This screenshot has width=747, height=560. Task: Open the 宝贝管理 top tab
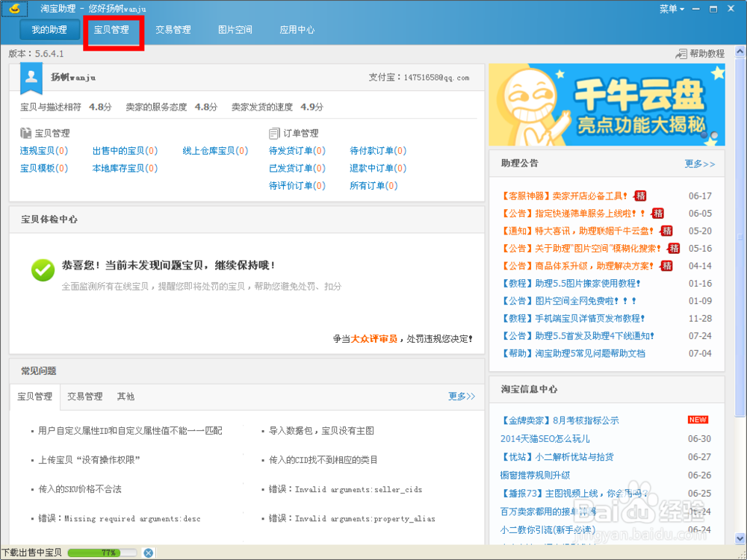(111, 30)
